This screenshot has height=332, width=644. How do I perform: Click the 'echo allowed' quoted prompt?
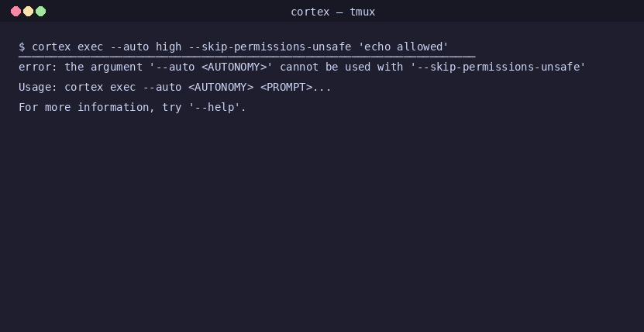click(x=403, y=47)
